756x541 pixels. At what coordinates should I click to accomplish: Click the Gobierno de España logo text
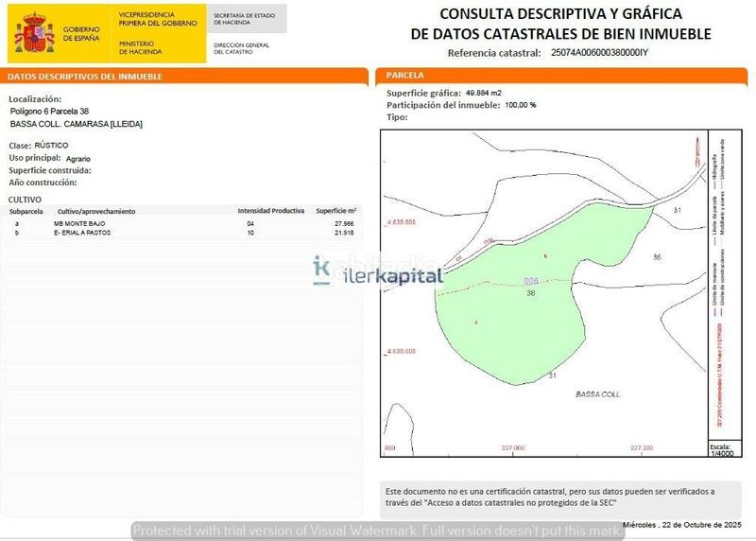81,34
